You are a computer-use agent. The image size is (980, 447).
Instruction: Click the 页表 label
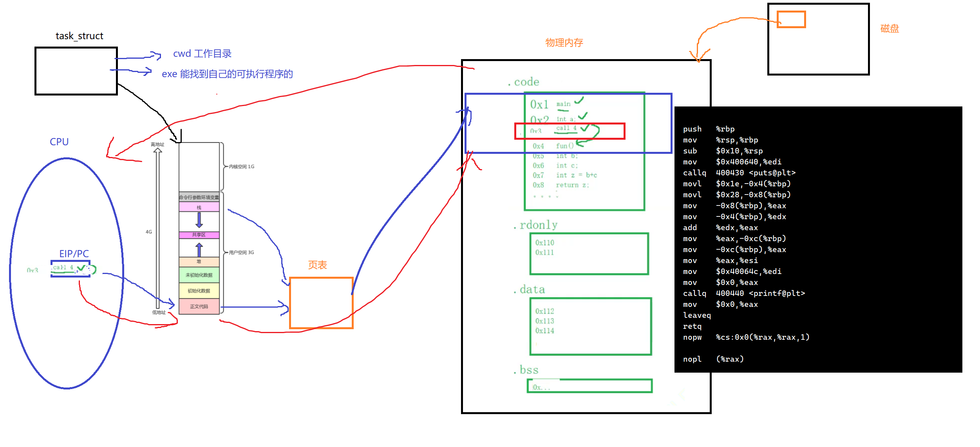pyautogui.click(x=317, y=265)
